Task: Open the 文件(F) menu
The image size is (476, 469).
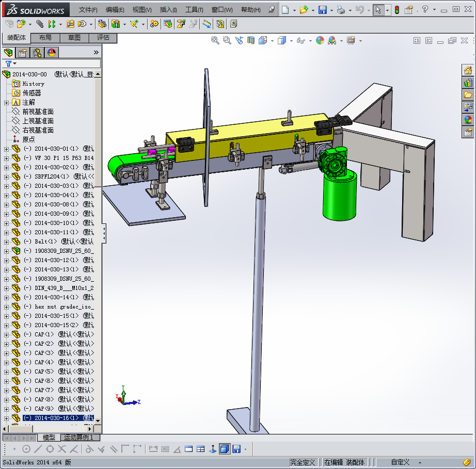Action: click(88, 10)
